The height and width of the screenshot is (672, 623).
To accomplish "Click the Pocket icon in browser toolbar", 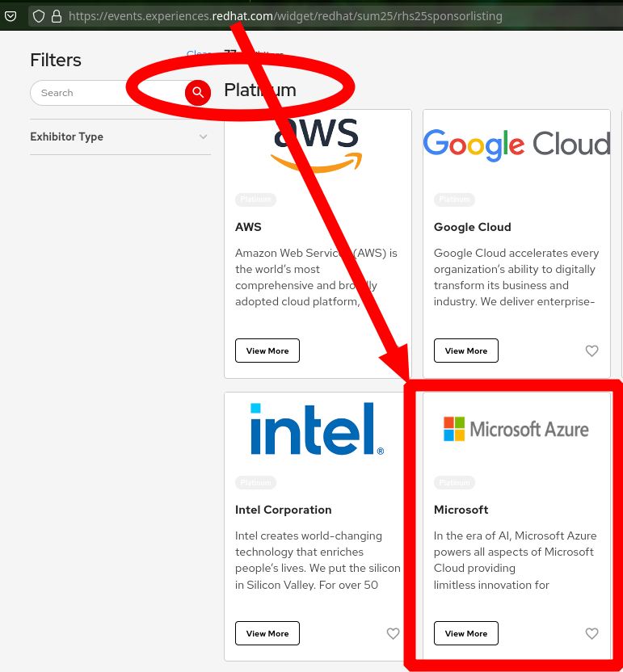I will (x=11, y=16).
